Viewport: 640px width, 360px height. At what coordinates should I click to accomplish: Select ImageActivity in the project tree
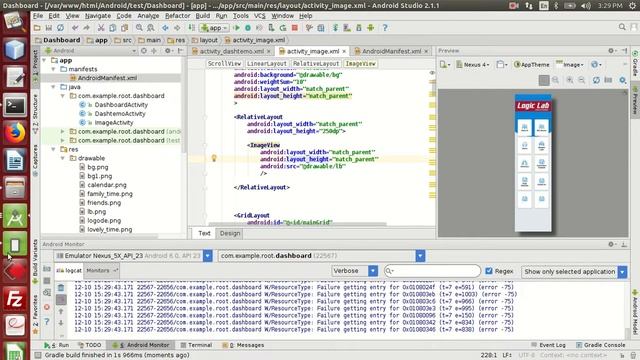113,122
